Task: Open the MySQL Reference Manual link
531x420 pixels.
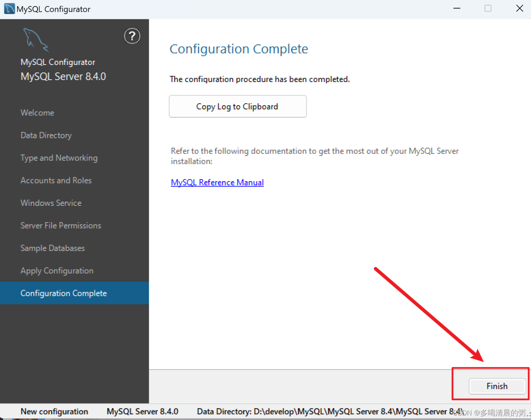Action: [217, 182]
